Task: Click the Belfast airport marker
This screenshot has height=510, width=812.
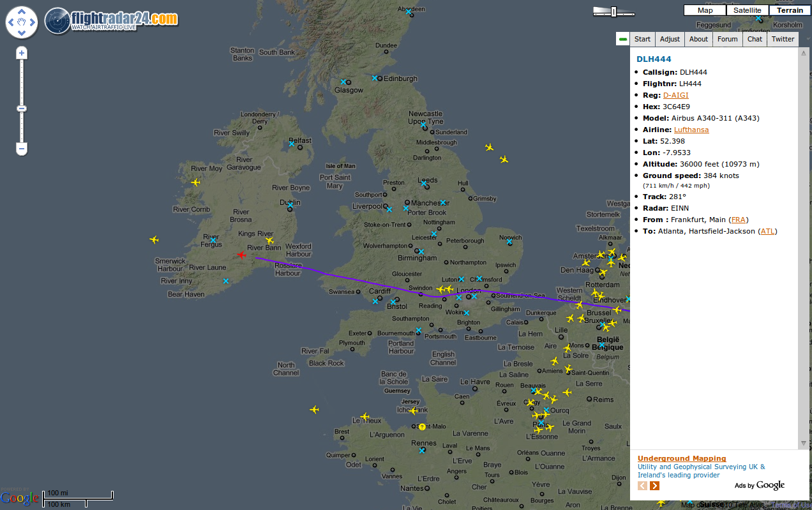Action: tap(292, 144)
